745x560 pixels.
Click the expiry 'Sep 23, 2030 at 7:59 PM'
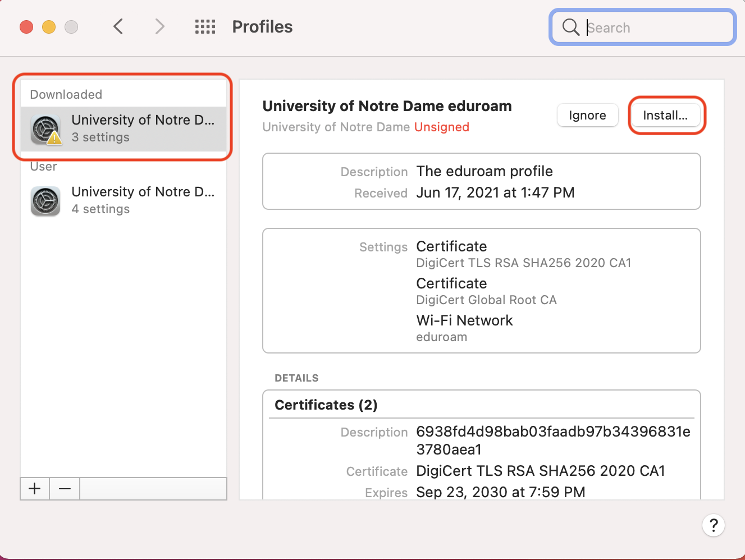(500, 492)
